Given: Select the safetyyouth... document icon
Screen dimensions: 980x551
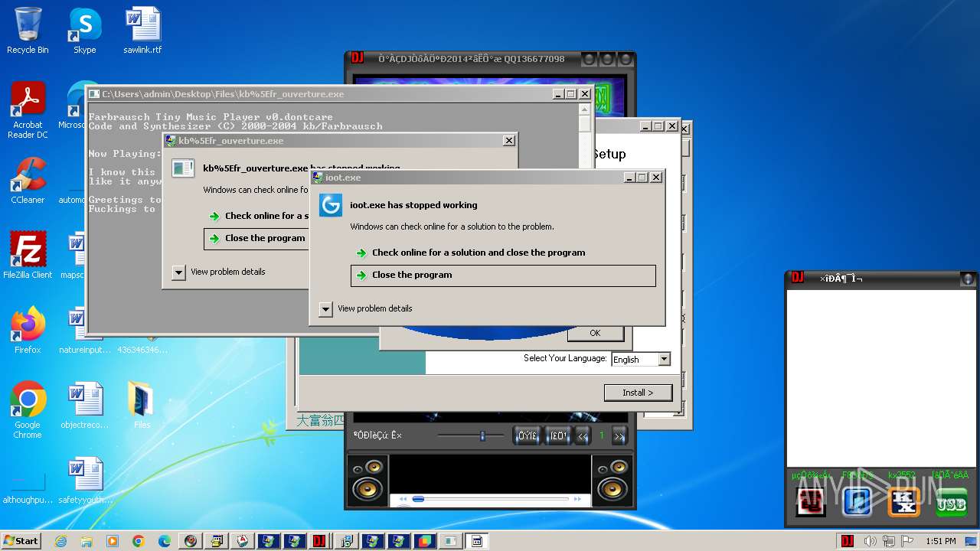Looking at the screenshot, I should (84, 480).
